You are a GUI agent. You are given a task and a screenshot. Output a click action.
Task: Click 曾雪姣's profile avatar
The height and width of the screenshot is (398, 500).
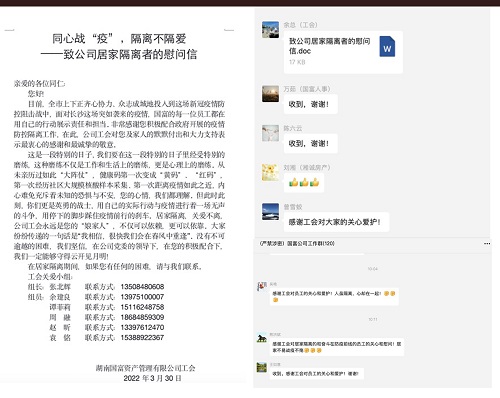270,212
